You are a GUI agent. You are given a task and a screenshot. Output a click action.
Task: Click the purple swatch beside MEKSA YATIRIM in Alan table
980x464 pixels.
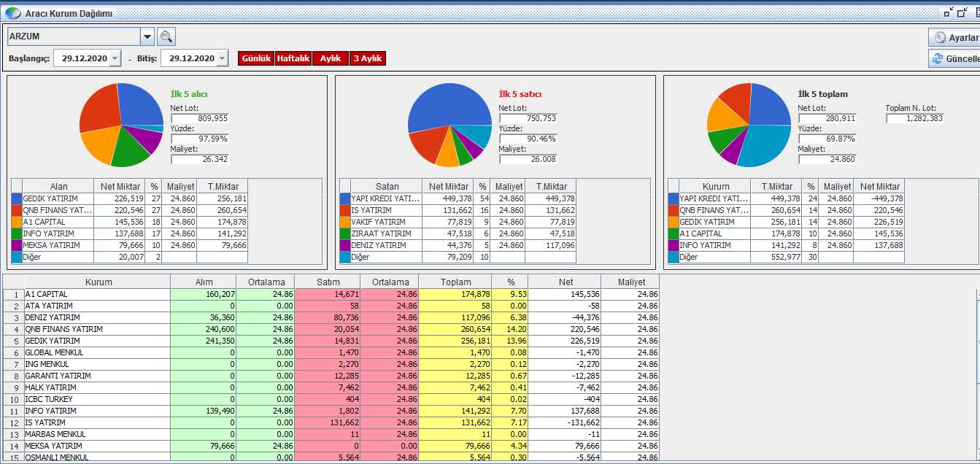point(17,245)
